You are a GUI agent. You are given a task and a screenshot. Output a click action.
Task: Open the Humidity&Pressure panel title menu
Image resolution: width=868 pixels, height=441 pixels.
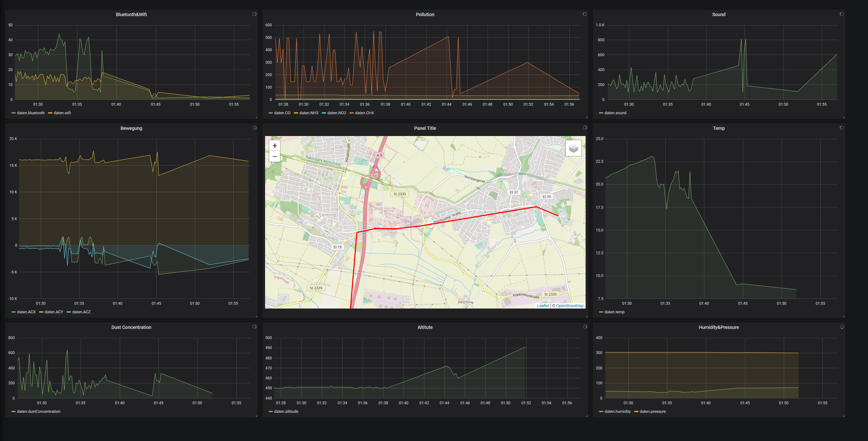pyautogui.click(x=718, y=327)
